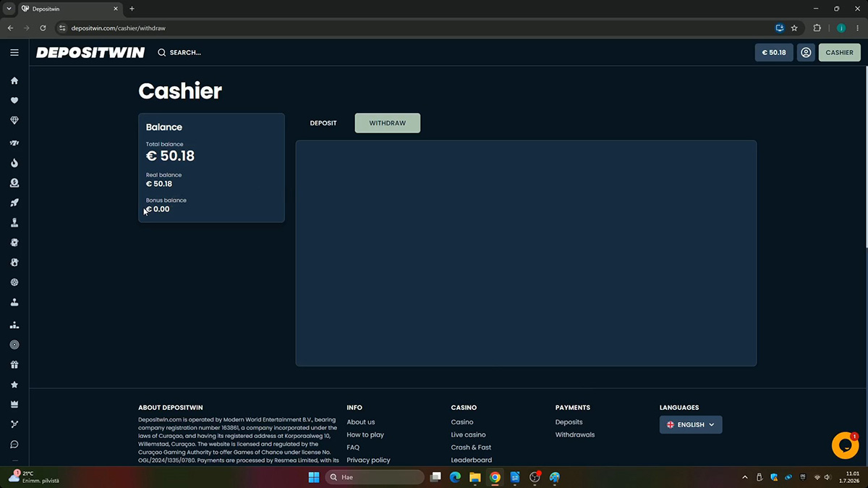Select the Depositwin browser tab
The height and width of the screenshot is (488, 868).
(69, 9)
